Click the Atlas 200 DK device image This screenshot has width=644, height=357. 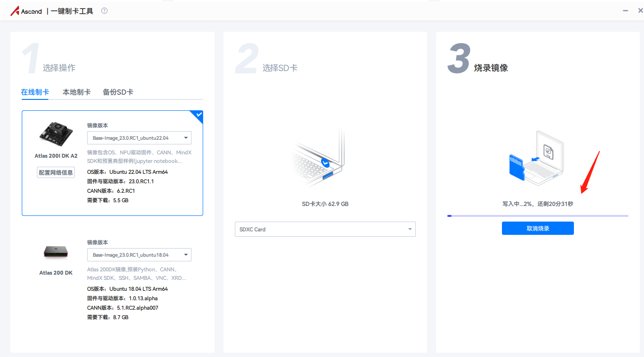(56, 252)
